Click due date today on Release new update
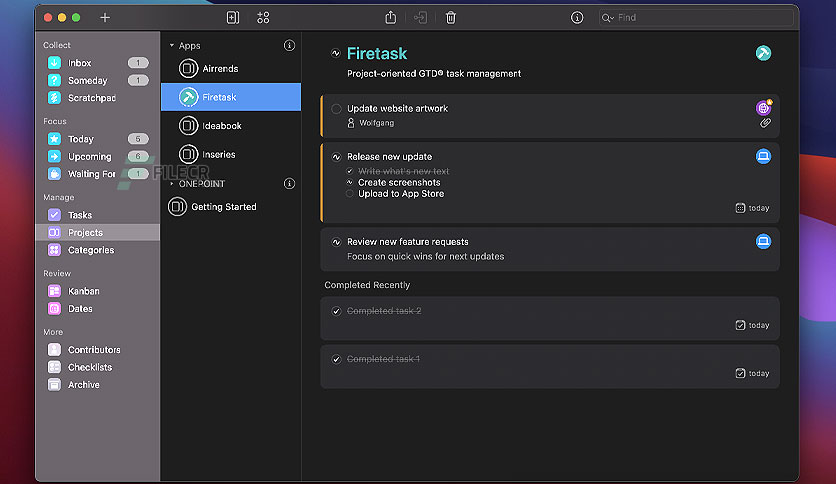 click(752, 208)
